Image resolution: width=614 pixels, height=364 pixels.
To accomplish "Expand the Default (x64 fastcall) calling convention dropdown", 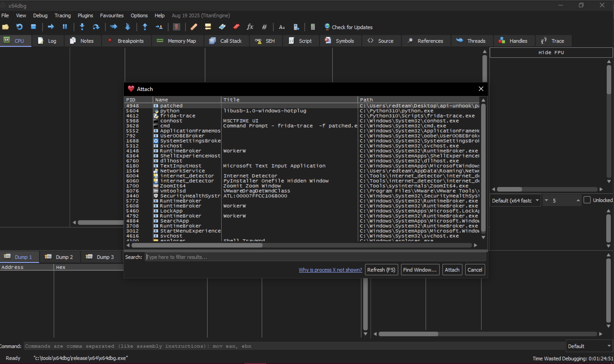I will tap(515, 201).
